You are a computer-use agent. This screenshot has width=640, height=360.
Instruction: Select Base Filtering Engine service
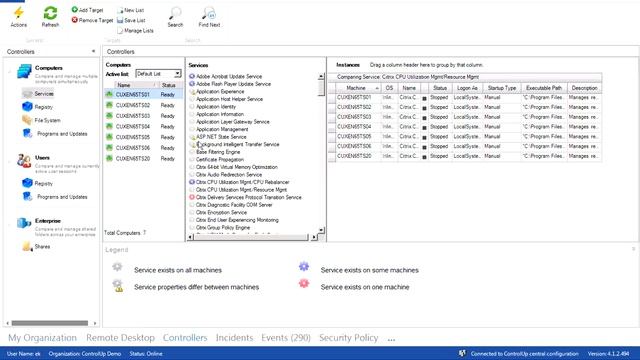(215, 152)
